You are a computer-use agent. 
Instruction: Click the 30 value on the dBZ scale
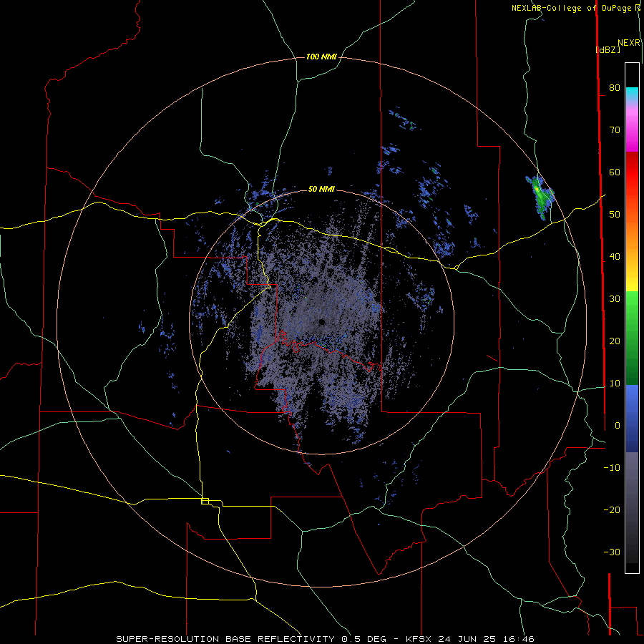(615, 298)
